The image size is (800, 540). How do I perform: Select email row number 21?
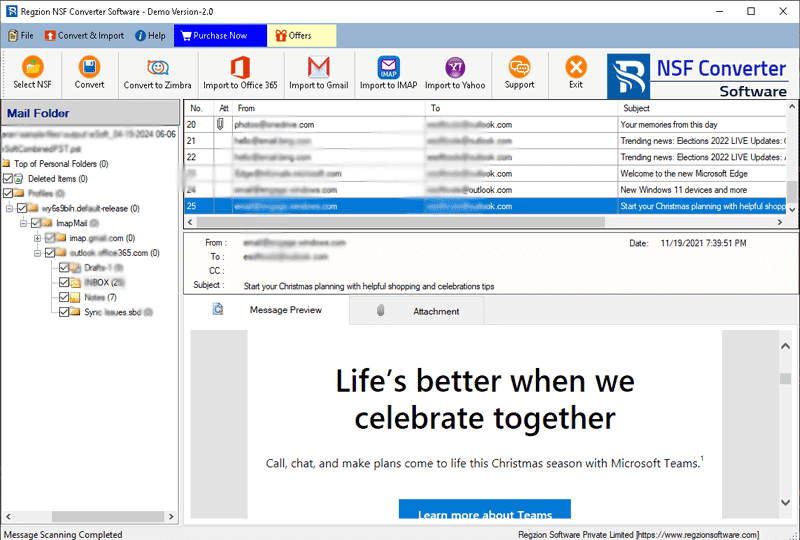400,141
